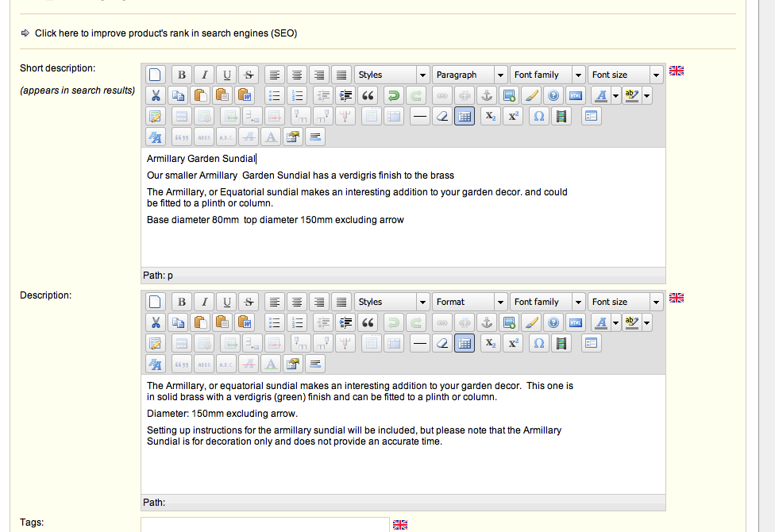Click UK flag beside Short description
This screenshot has width=775, height=532.
click(677, 71)
